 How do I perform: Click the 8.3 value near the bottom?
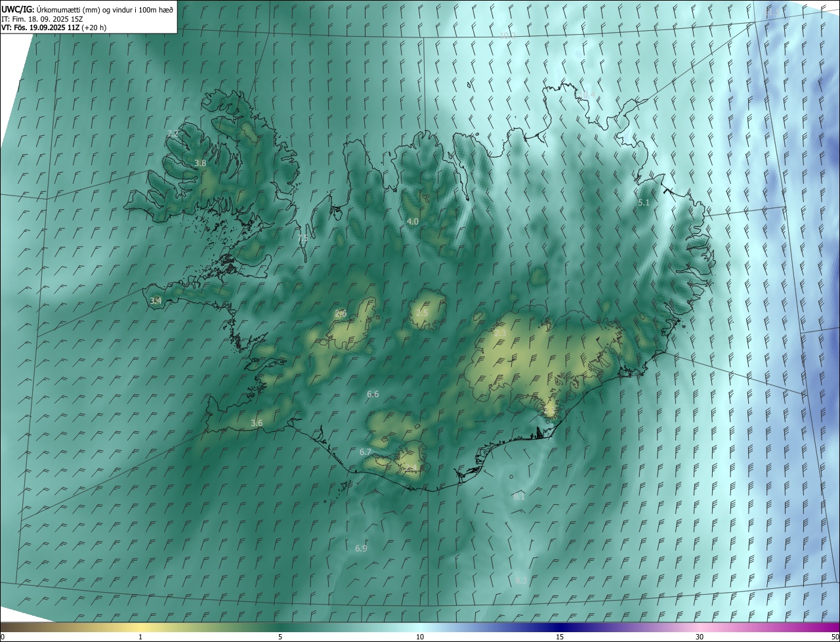[521, 580]
